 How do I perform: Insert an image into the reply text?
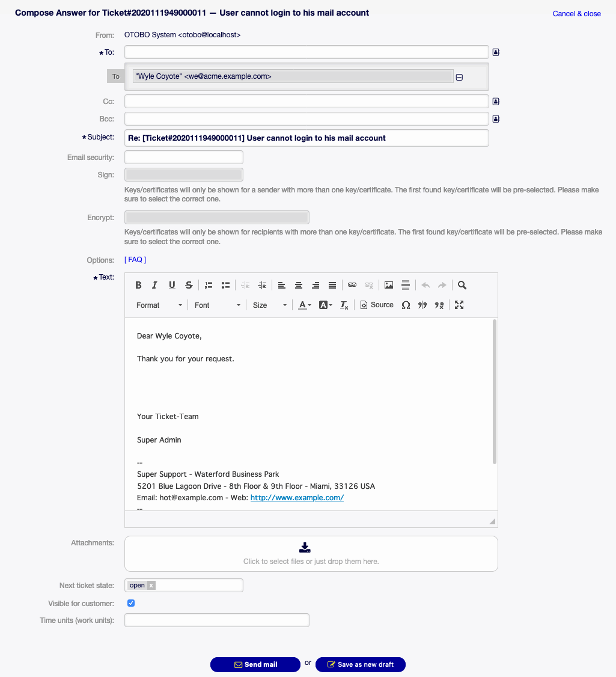tap(388, 285)
